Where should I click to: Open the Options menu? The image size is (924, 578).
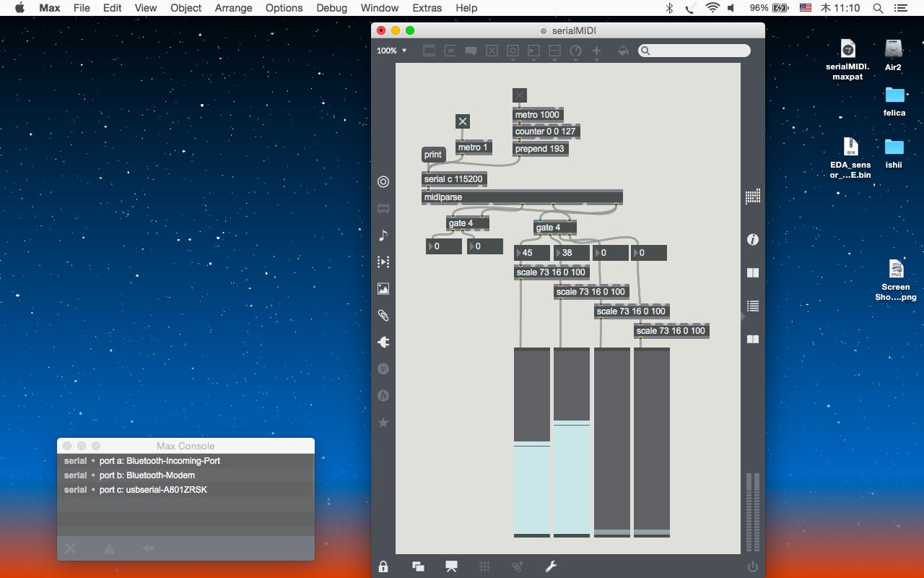[x=284, y=8]
